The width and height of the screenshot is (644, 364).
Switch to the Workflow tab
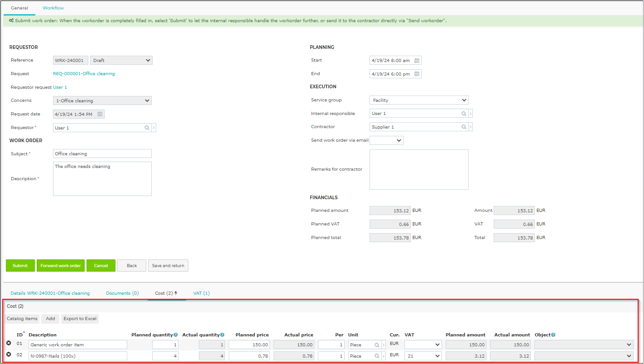[x=53, y=8]
